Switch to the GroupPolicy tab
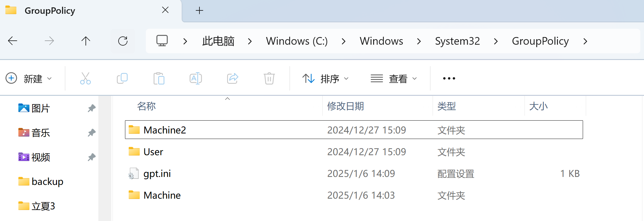Screen dimensions: 644x221 point(51,10)
